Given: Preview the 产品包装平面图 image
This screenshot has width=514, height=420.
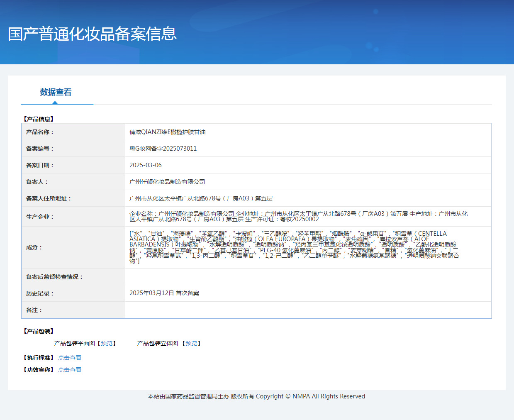Looking at the screenshot, I should [107, 343].
